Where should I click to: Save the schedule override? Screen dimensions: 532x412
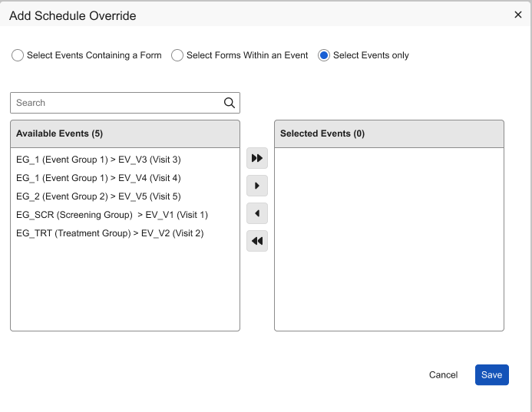(x=491, y=375)
